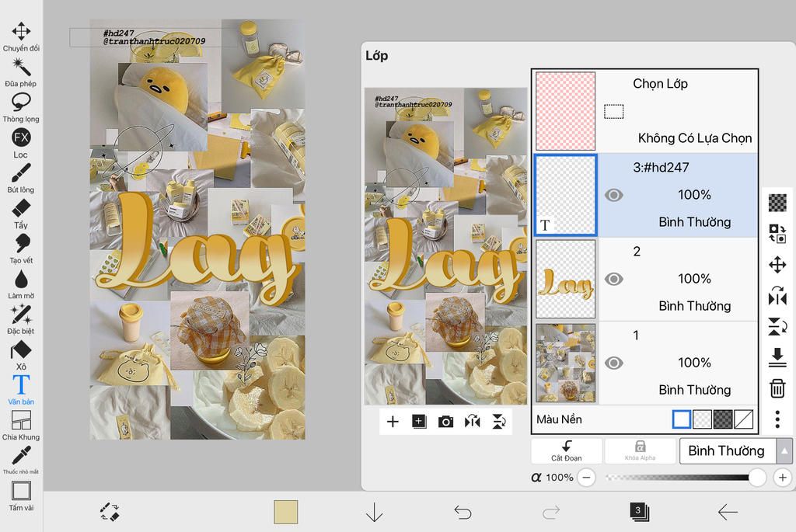796x532 pixels.
Task: Select the Văn bản text tool
Action: (21, 391)
